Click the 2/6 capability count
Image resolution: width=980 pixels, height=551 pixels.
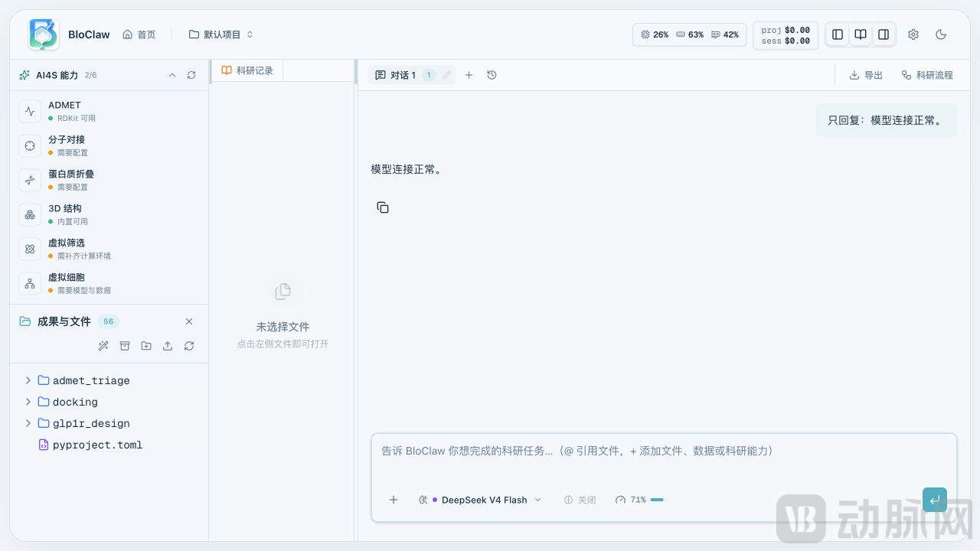coord(90,75)
